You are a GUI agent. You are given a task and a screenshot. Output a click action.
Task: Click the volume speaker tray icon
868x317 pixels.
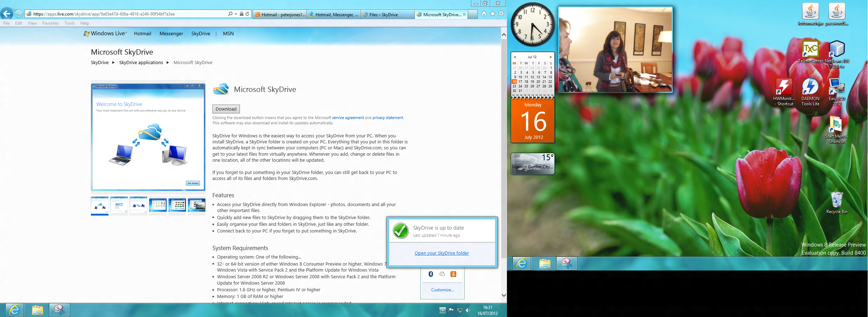468,310
